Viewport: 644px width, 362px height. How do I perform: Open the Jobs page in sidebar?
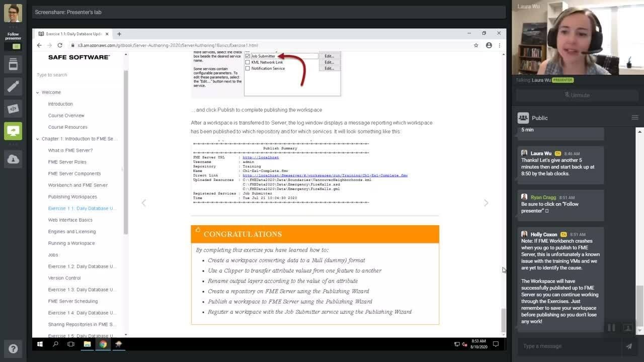pos(53,255)
